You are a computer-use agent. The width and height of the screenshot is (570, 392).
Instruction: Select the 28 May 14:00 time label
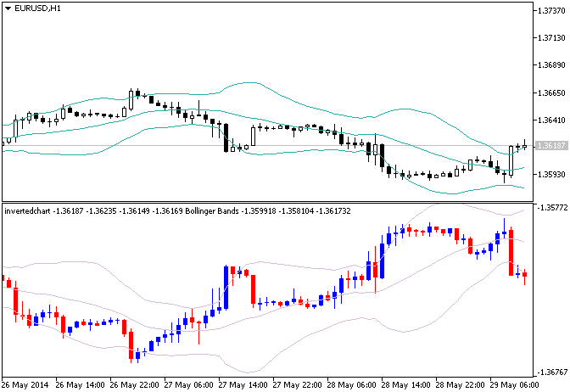[x=405, y=384]
